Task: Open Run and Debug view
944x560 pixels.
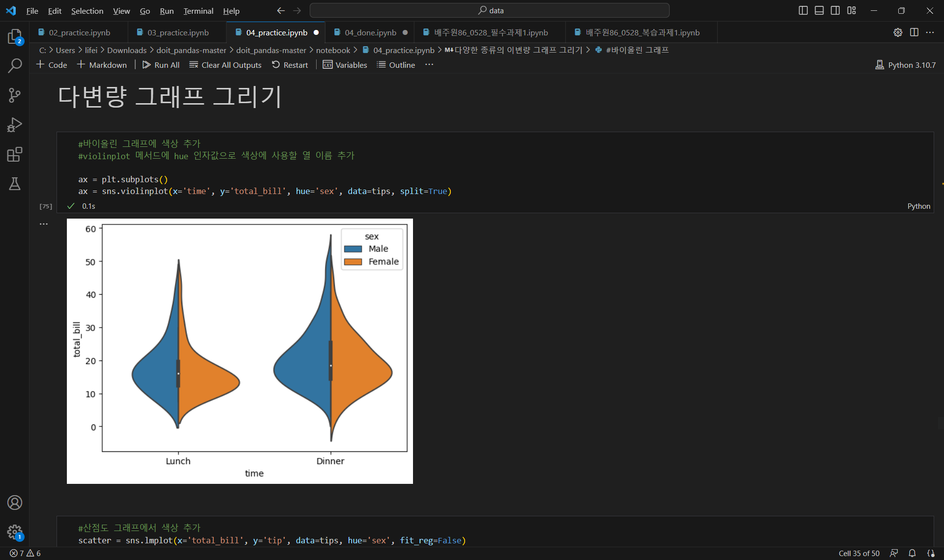Action: coord(15,125)
